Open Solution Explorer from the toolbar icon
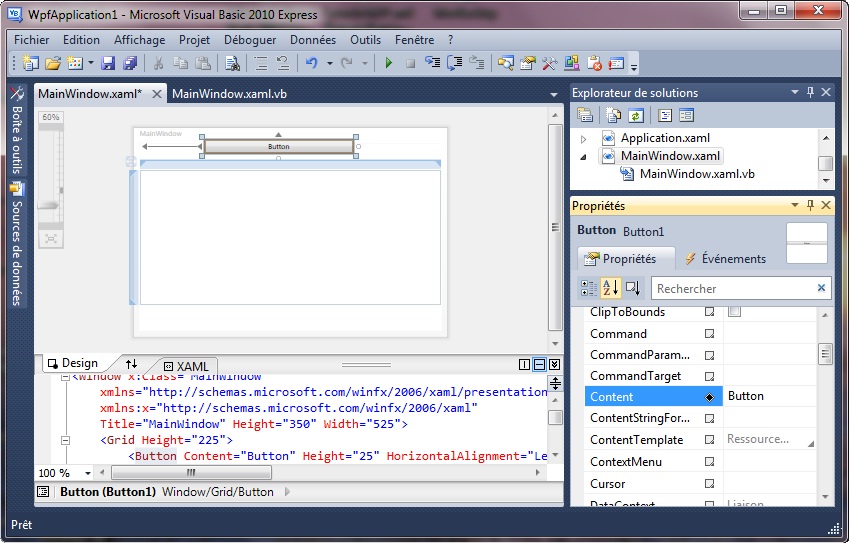 [506, 63]
